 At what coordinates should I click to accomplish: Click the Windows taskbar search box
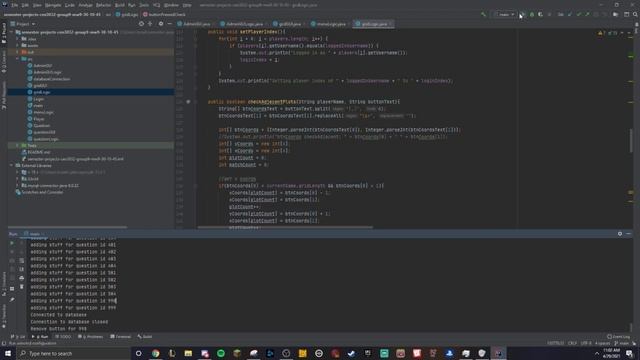tap(73, 353)
